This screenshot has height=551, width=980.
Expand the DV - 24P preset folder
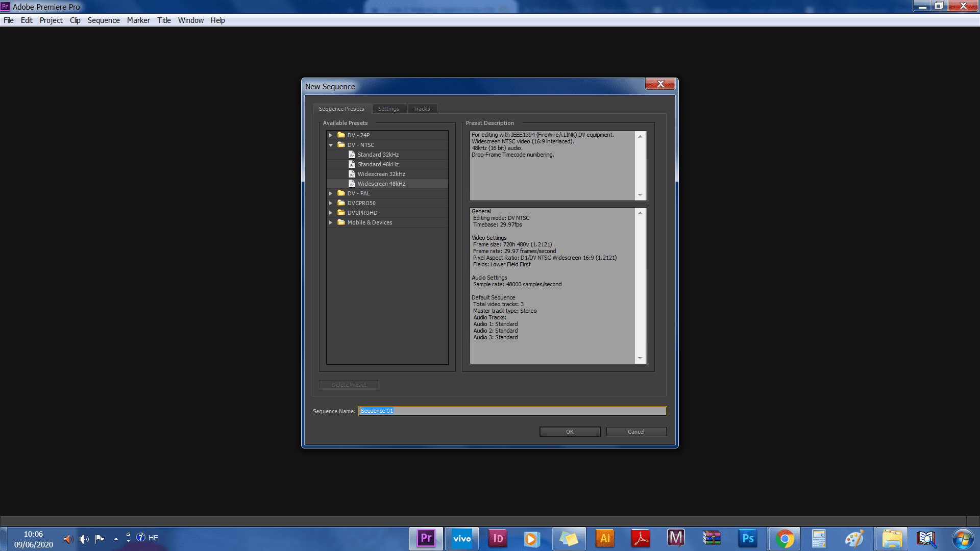click(331, 135)
